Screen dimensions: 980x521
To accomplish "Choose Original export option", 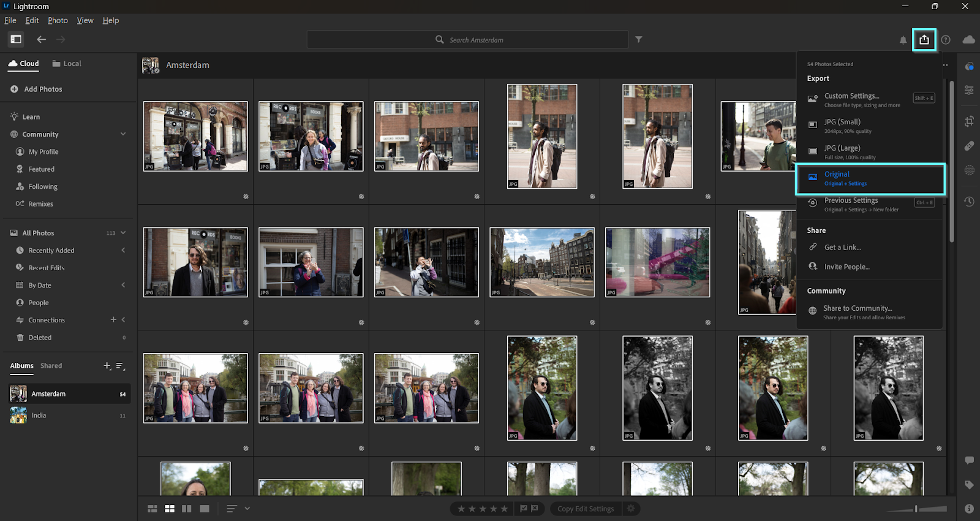I will (x=870, y=178).
